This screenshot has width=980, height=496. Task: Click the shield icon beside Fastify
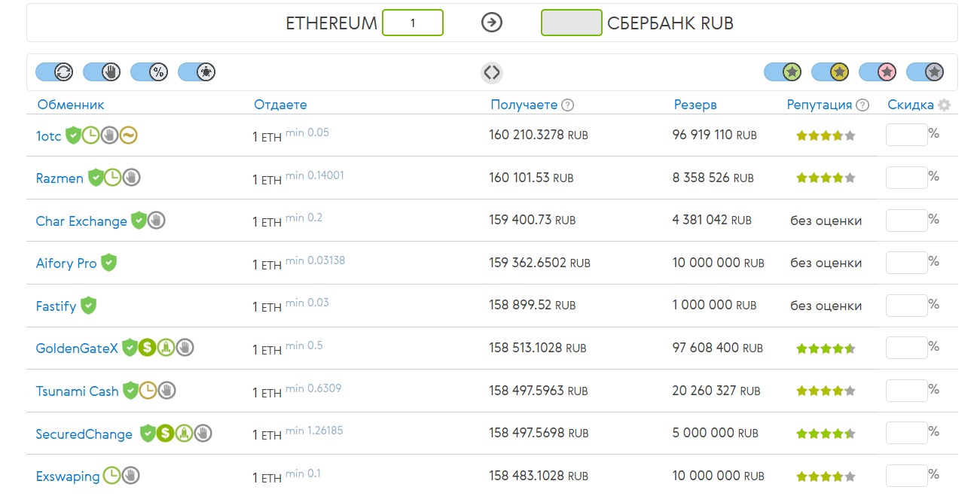tap(89, 306)
